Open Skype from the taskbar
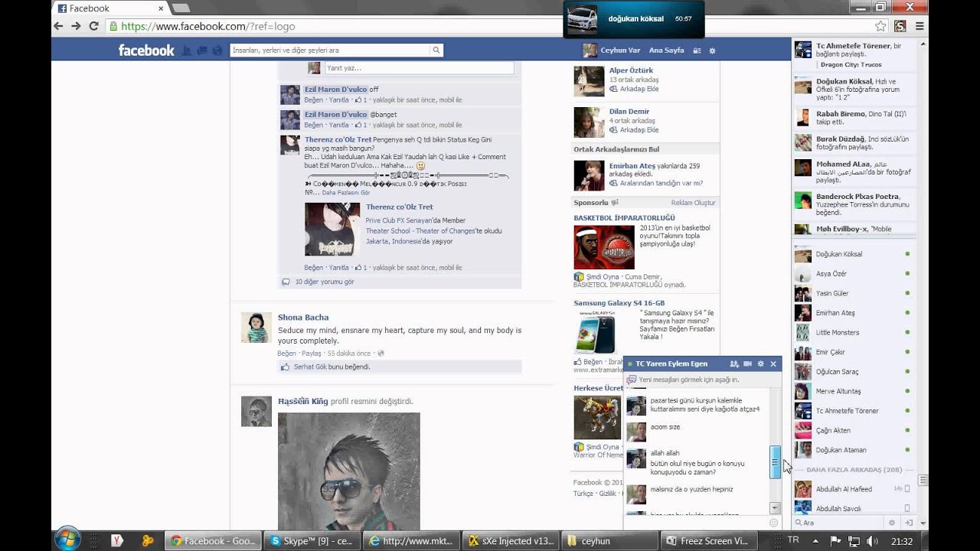 (x=312, y=540)
